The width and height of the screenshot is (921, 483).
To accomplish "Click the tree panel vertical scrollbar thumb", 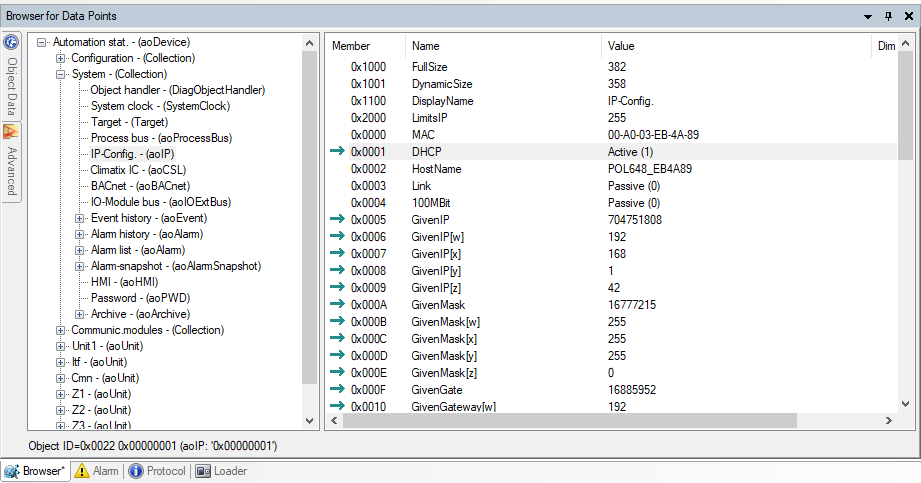I will tap(310, 217).
